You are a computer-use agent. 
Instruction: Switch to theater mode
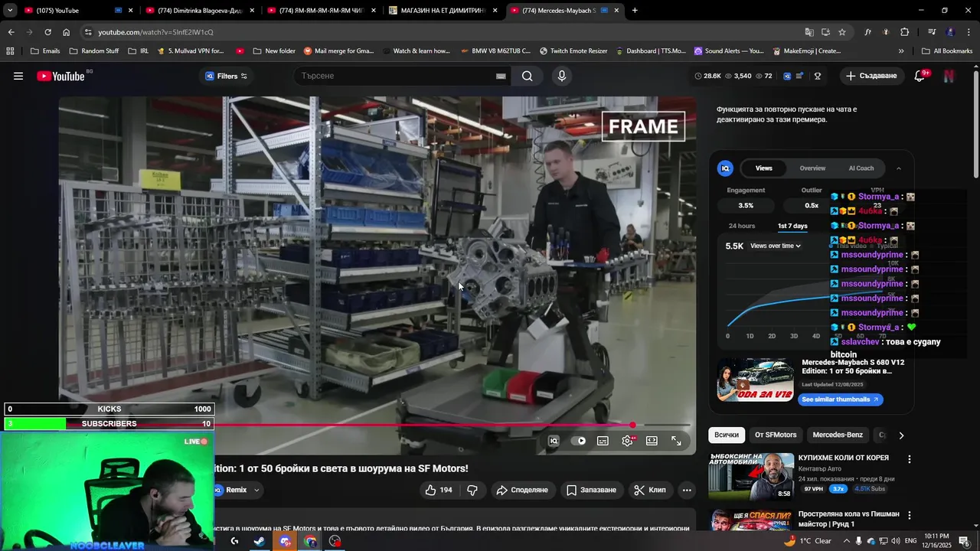[x=652, y=441]
